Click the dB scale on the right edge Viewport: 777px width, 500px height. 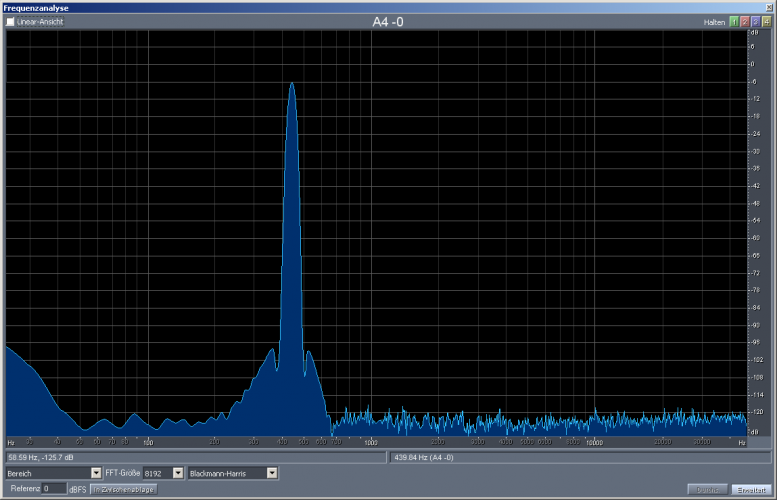pos(754,230)
